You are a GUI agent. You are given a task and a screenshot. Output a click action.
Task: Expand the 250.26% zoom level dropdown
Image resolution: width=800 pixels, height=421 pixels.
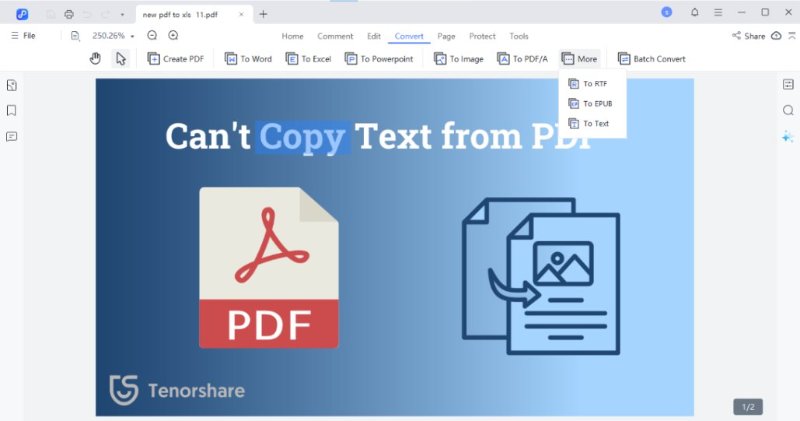click(133, 36)
